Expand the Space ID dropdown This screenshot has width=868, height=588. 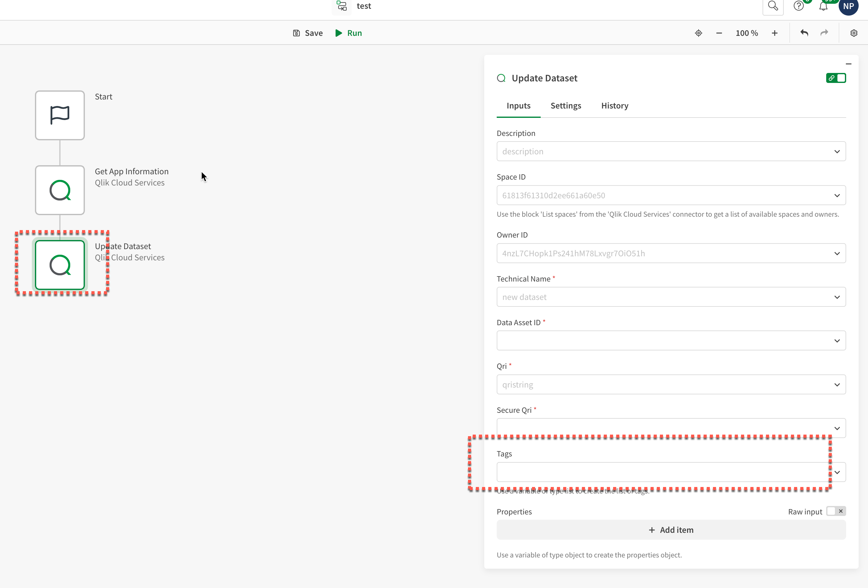coord(837,195)
